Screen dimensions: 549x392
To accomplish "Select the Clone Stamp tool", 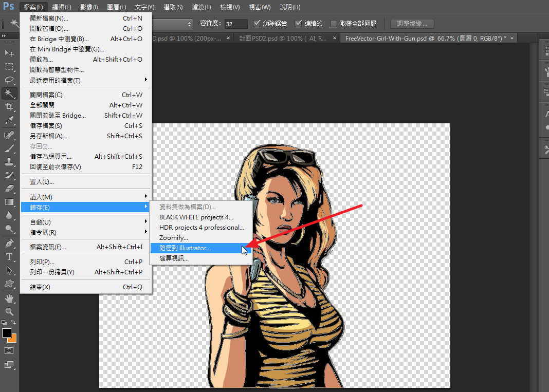I will coord(9,162).
